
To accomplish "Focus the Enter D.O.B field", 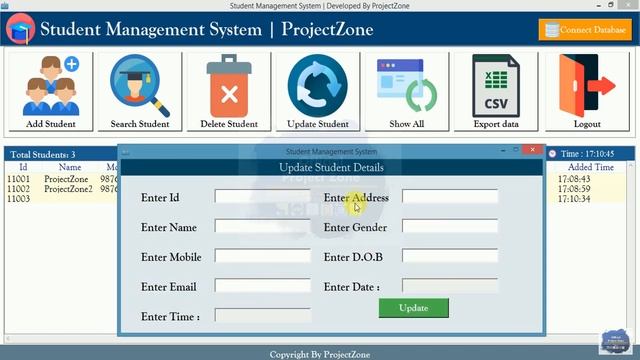I will (450, 256).
